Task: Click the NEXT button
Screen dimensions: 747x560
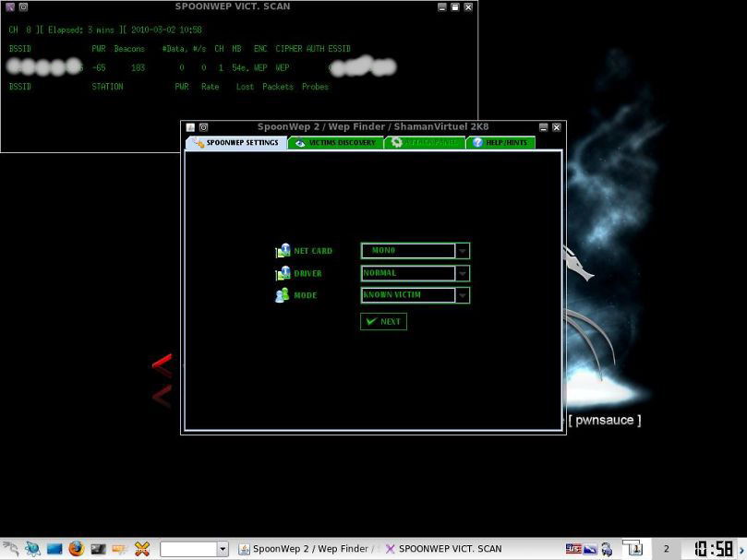Action: click(x=383, y=321)
